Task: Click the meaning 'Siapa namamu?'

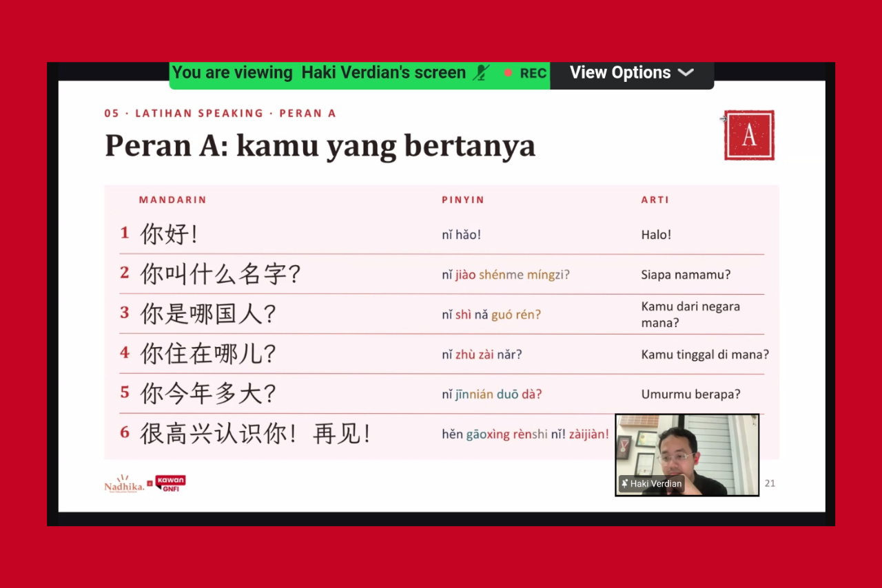Action: [686, 275]
